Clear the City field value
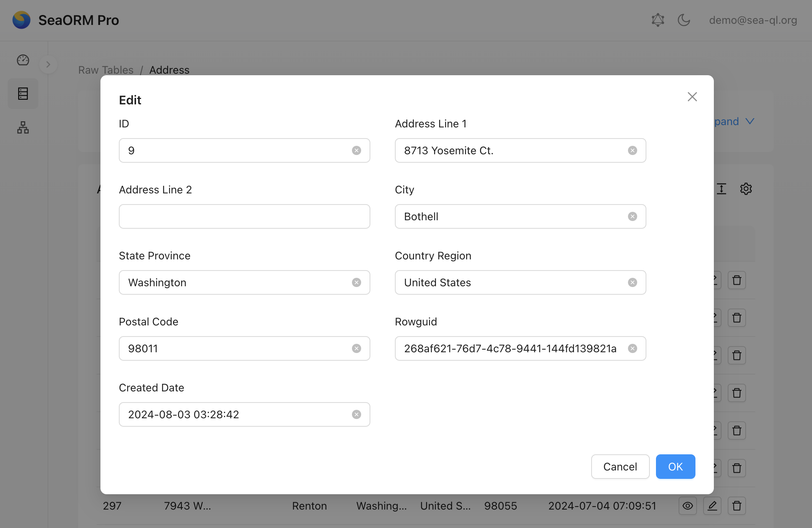The image size is (812, 528). (x=632, y=216)
